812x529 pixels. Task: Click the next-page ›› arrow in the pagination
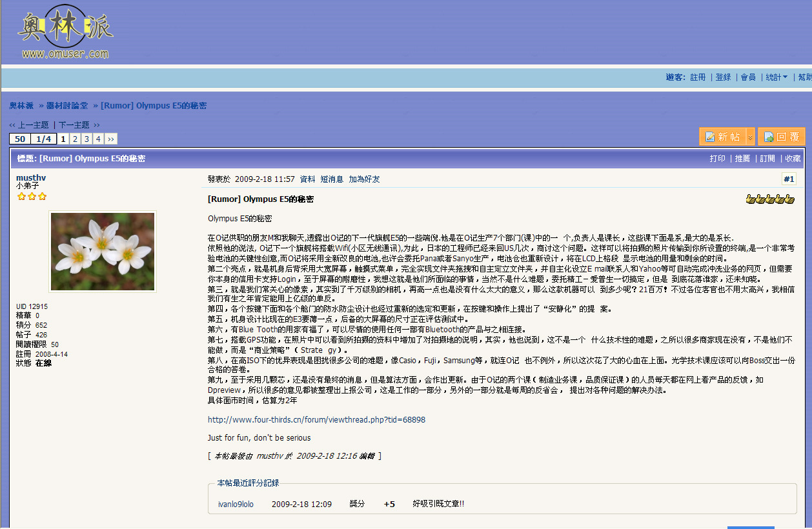111,139
